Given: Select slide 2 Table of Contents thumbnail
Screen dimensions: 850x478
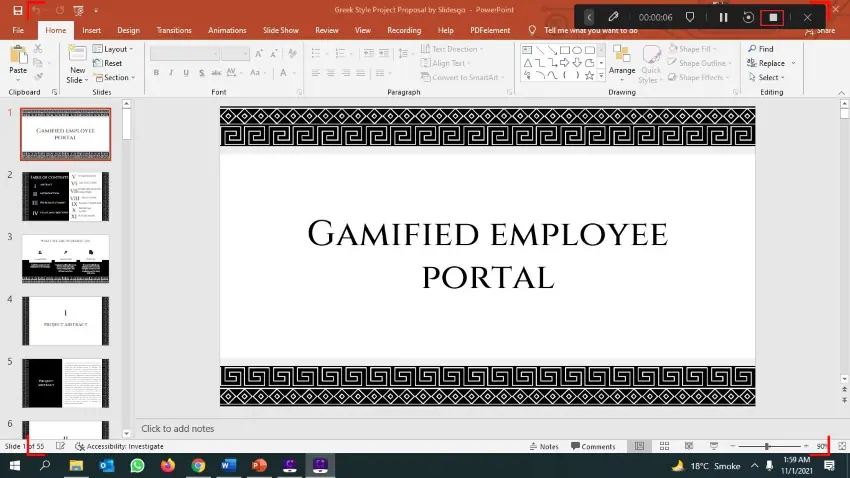Looking at the screenshot, I should [66, 196].
